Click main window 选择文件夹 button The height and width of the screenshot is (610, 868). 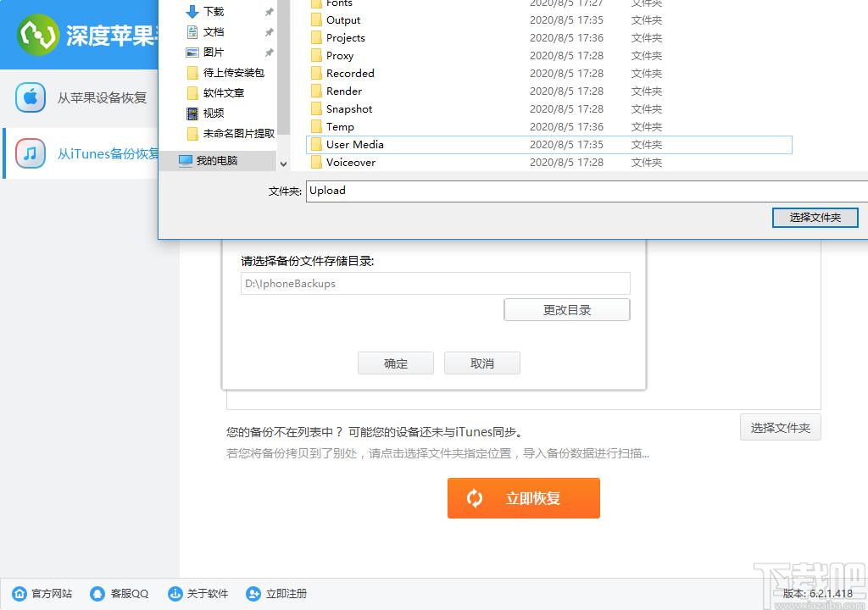(780, 427)
